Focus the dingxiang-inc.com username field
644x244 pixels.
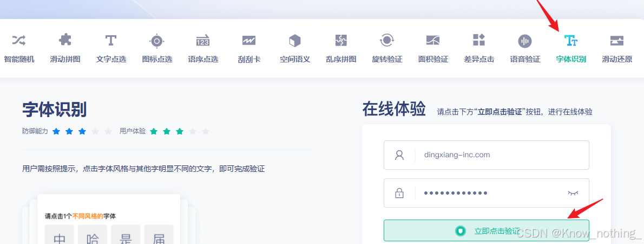pos(487,155)
